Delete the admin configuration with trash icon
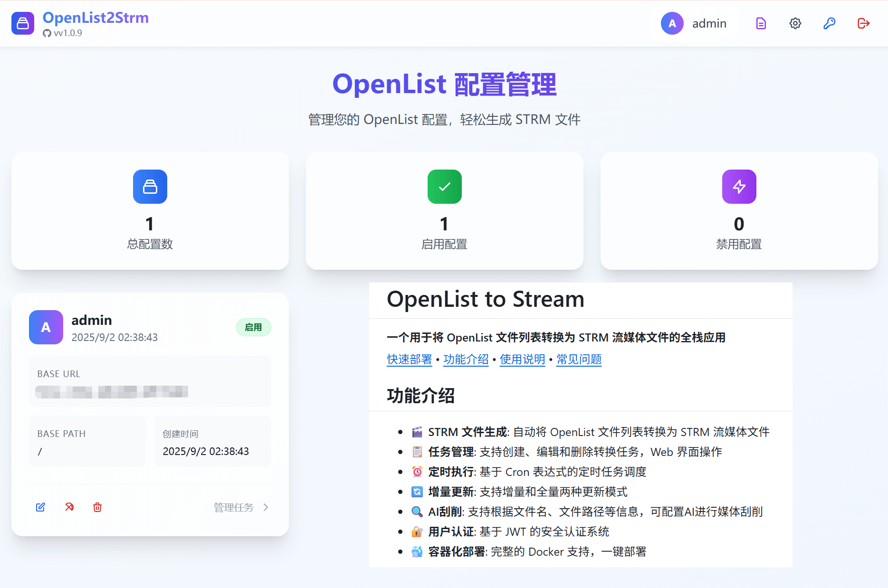This screenshot has width=888, height=588. pos(97,507)
